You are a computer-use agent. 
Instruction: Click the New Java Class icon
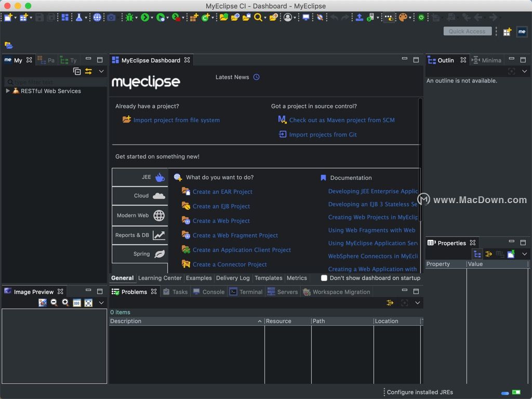click(x=205, y=17)
